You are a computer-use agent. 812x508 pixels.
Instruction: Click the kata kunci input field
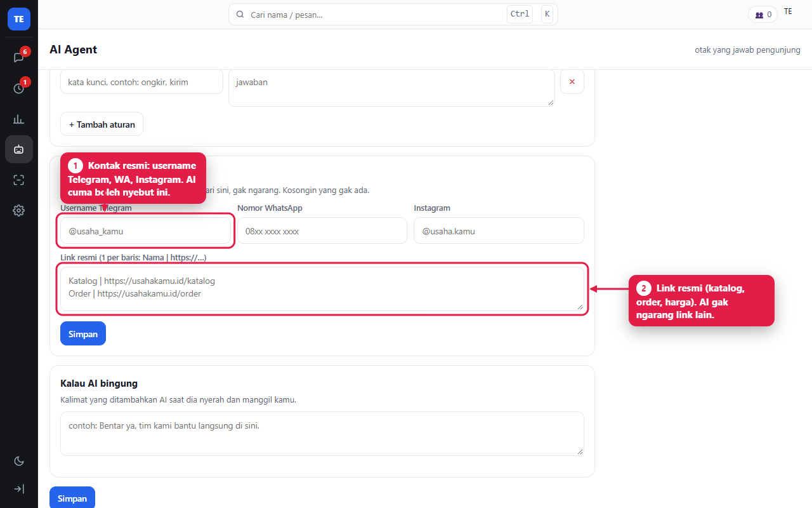(x=141, y=82)
